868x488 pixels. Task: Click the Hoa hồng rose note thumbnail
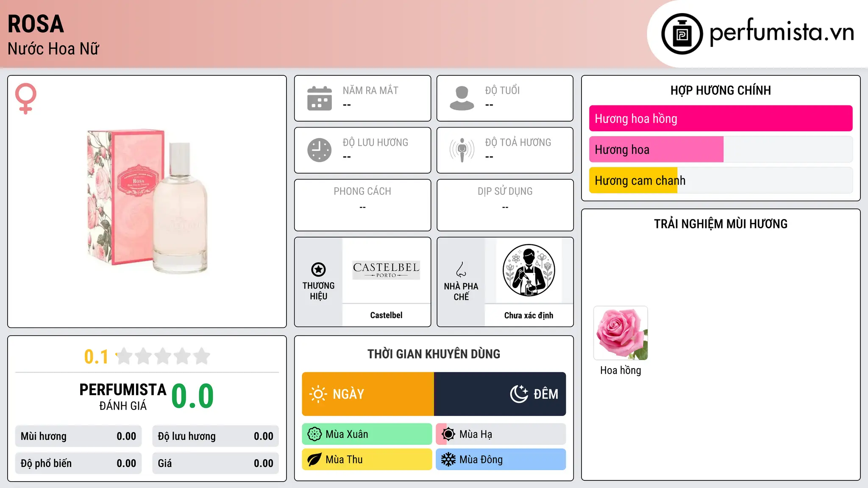point(620,333)
